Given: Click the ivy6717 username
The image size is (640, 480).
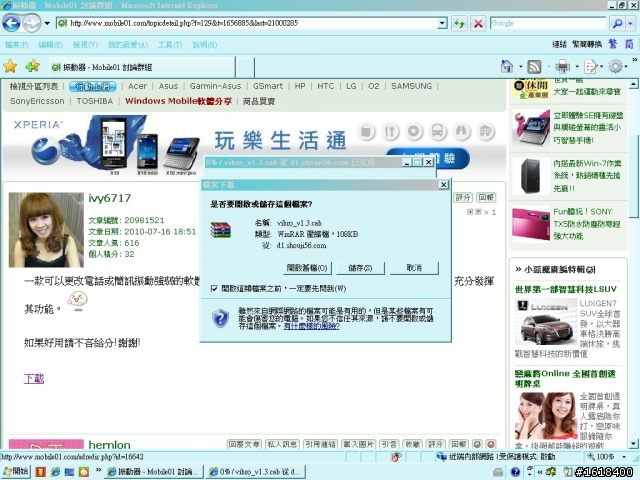Looking at the screenshot, I should 110,198.
